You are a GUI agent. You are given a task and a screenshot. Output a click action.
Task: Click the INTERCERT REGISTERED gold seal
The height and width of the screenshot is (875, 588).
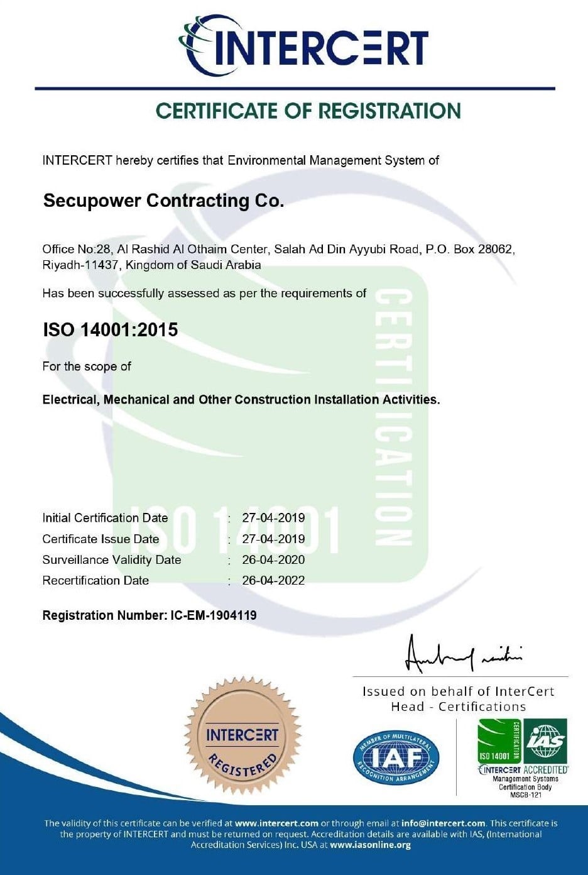pyautogui.click(x=242, y=736)
